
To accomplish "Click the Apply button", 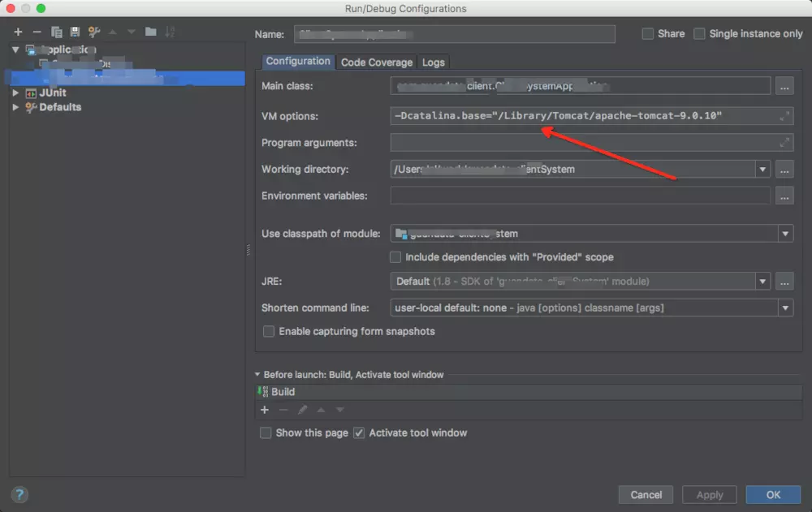I will tap(710, 495).
